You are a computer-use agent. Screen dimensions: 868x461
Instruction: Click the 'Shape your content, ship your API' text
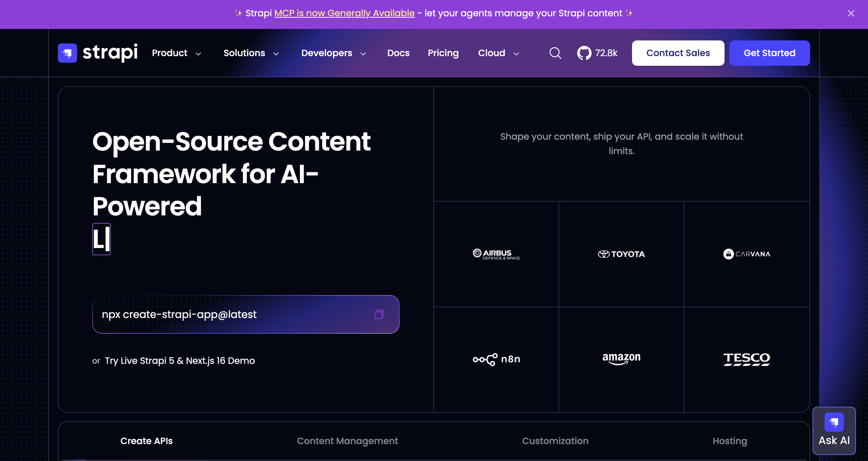[x=621, y=143]
